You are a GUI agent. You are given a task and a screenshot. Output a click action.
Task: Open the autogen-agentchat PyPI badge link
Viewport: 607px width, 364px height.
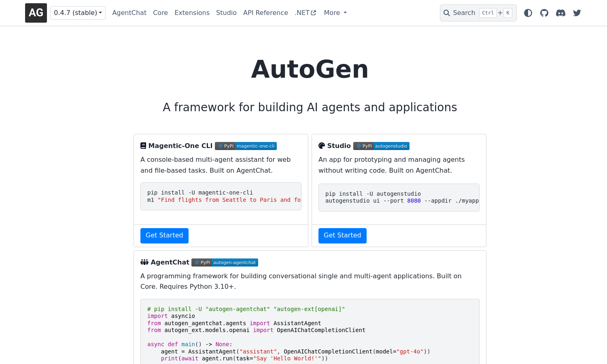tap(225, 262)
